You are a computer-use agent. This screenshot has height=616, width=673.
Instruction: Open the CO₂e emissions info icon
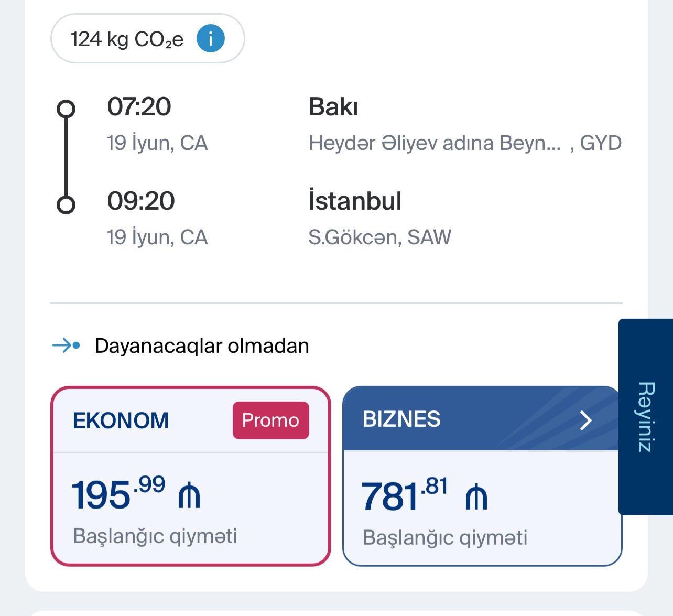click(211, 39)
